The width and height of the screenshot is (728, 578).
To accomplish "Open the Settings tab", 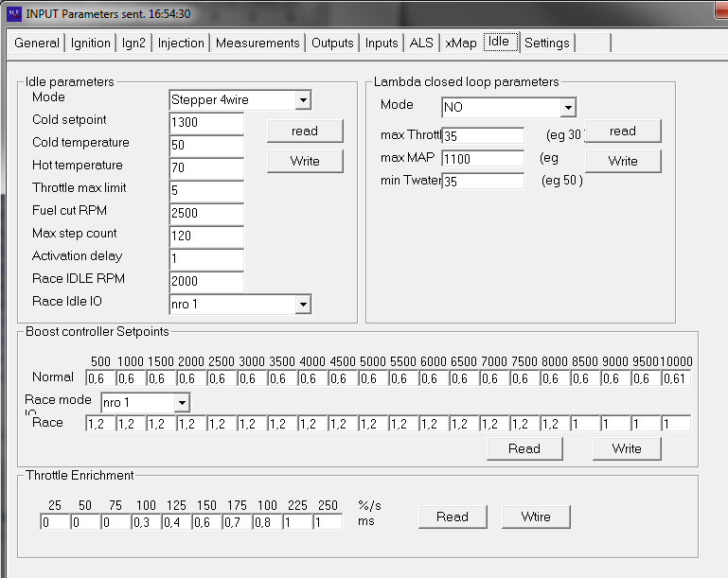I will 547,44.
